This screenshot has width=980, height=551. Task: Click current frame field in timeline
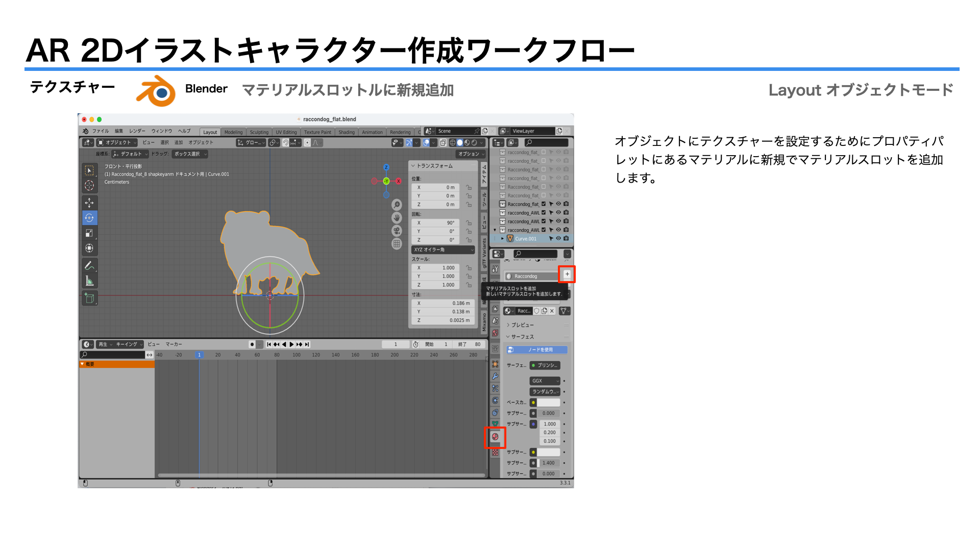396,344
